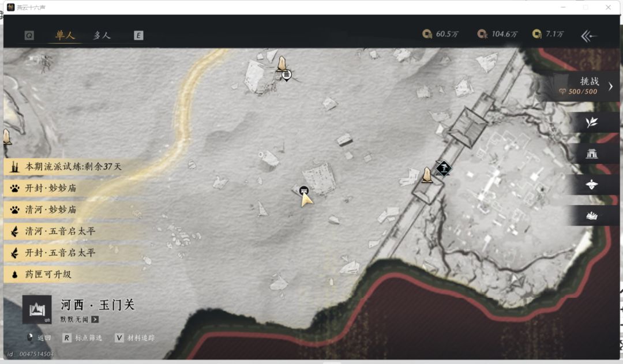
Task: Click the arrow next to 默默无闻
Action: [95, 319]
